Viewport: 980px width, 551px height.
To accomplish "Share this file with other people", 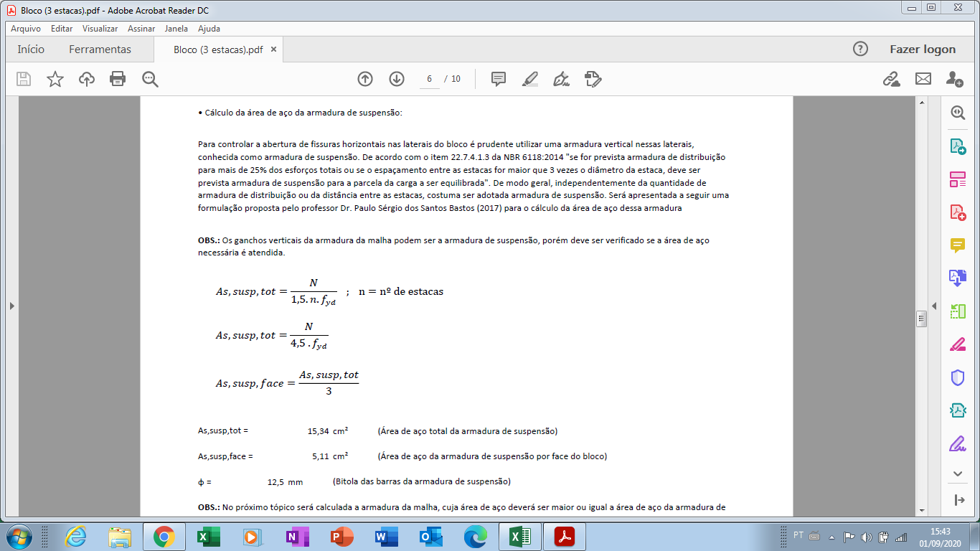I will tap(954, 79).
